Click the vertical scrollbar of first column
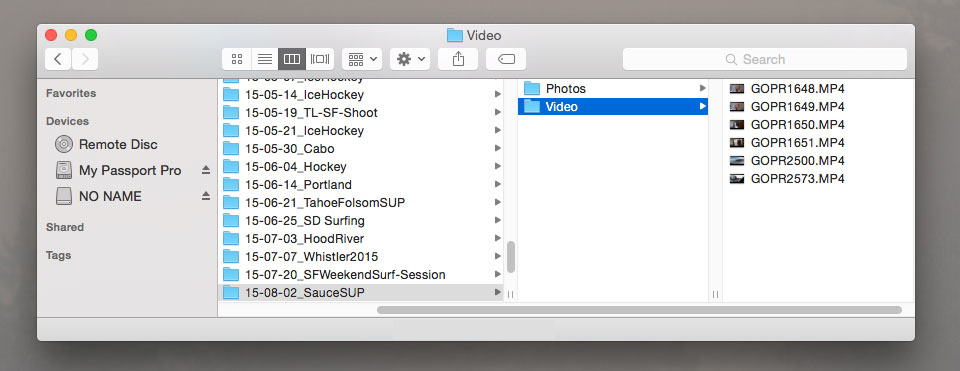Screen dimensions: 960x371 (x=511, y=257)
